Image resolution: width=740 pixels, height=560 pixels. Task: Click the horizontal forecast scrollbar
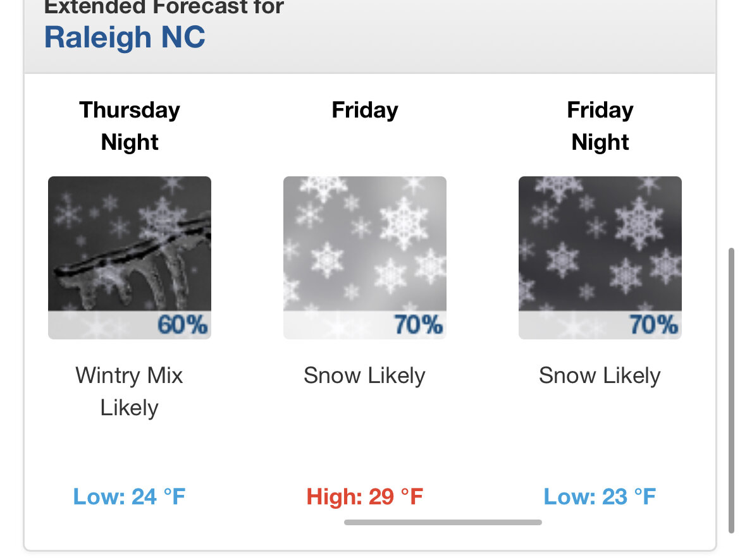click(443, 522)
